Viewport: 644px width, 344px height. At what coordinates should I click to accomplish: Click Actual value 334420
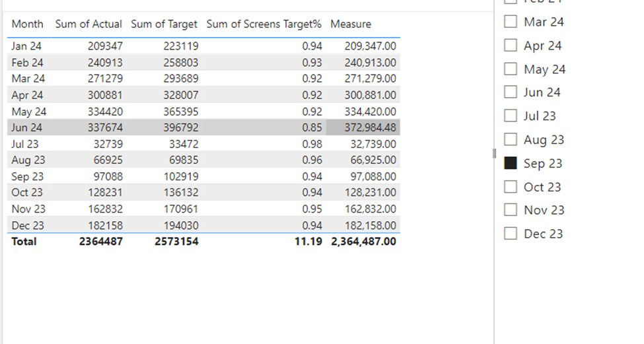(105, 111)
